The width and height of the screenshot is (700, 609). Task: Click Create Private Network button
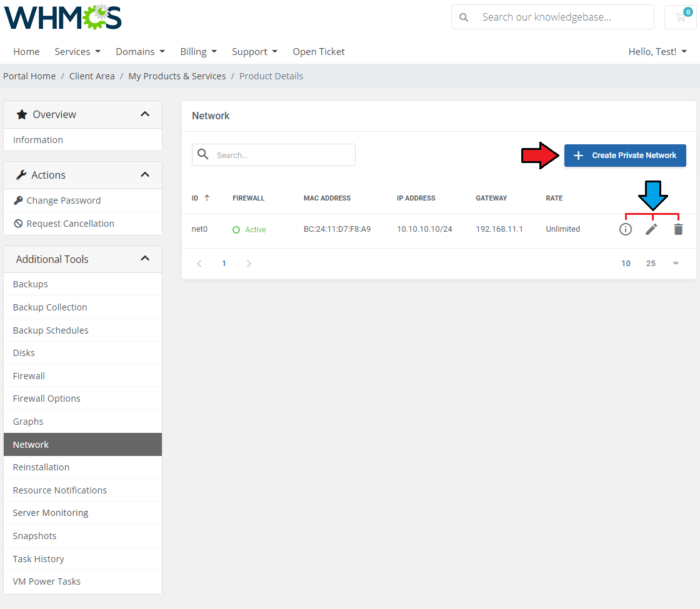[625, 156]
